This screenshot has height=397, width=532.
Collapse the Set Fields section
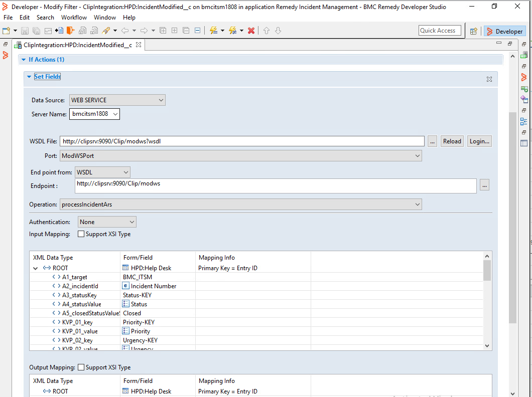29,77
